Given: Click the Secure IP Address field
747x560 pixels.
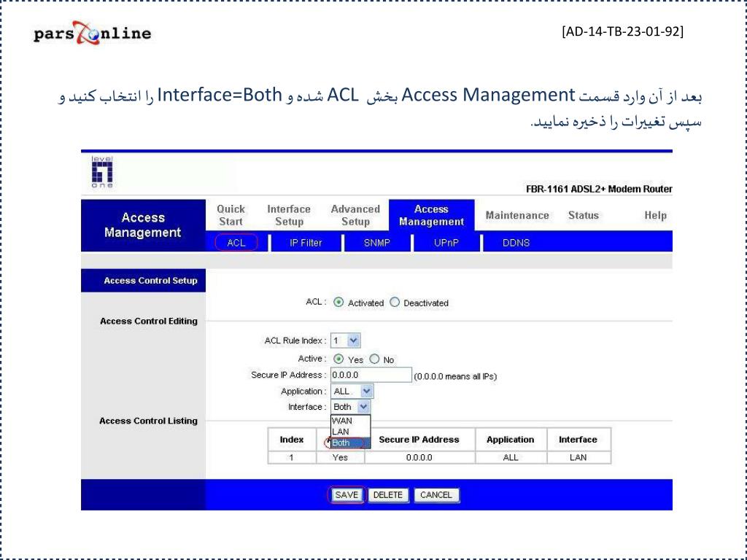Looking at the screenshot, I should click(371, 375).
